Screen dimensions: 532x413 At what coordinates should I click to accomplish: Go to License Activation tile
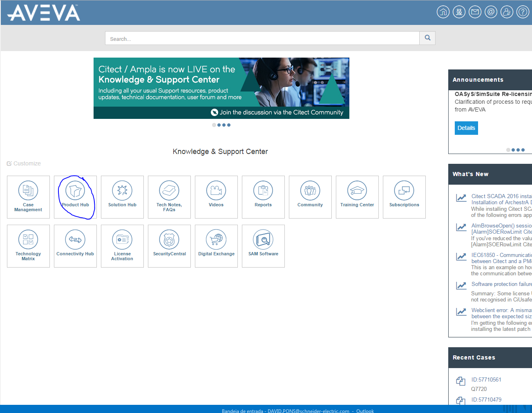(x=122, y=246)
